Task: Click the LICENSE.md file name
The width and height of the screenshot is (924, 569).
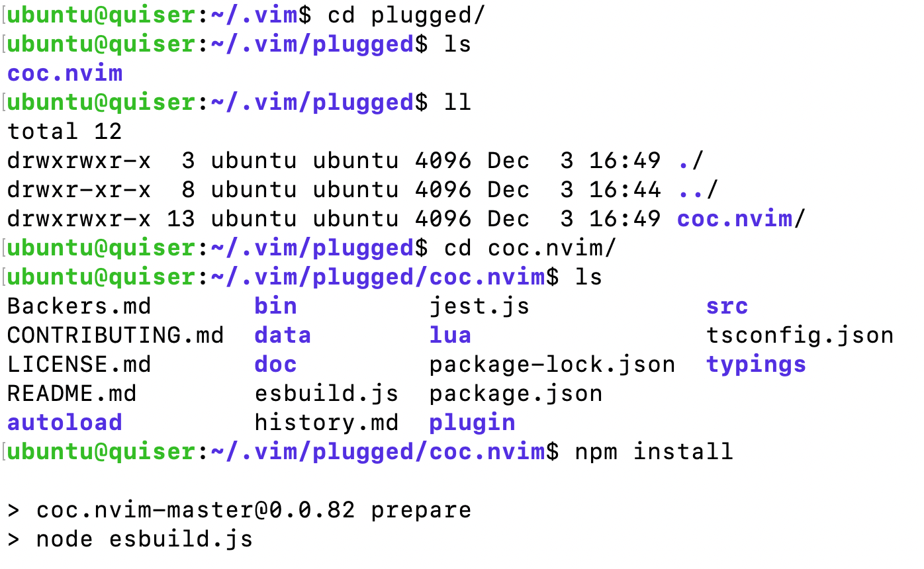Action: tap(79, 365)
